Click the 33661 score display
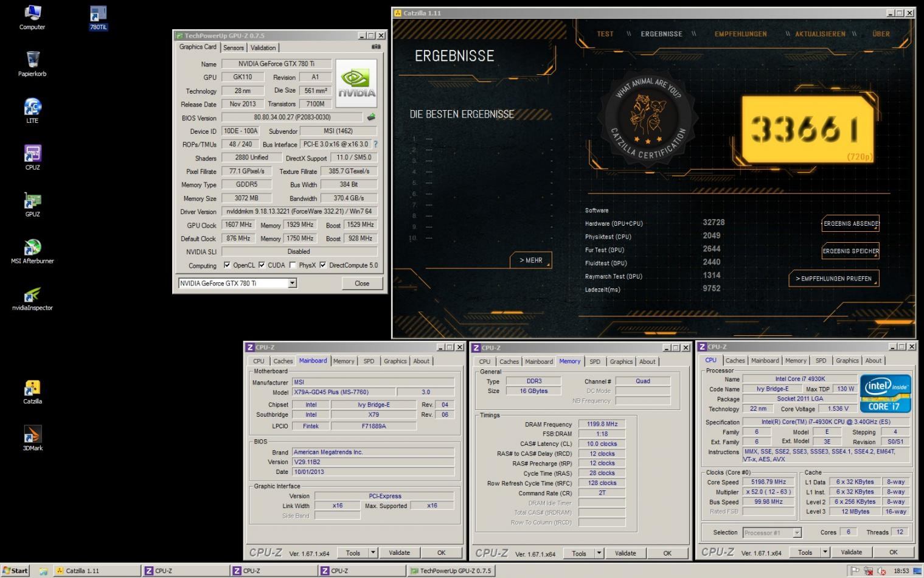The width and height of the screenshot is (924, 578). click(808, 130)
